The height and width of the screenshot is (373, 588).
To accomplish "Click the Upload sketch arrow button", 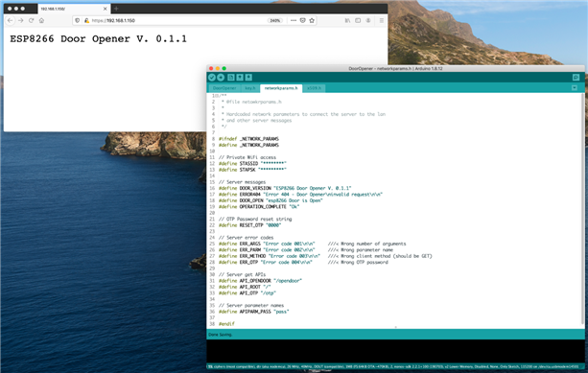I will pyautogui.click(x=221, y=78).
